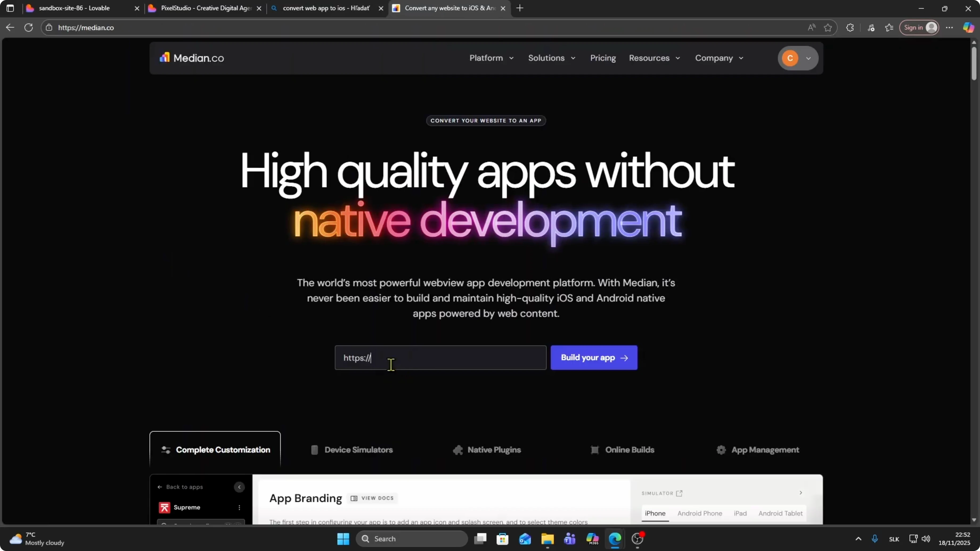The image size is (980, 551).
Task: Open the weather widget showing 7°C
Action: click(37, 538)
